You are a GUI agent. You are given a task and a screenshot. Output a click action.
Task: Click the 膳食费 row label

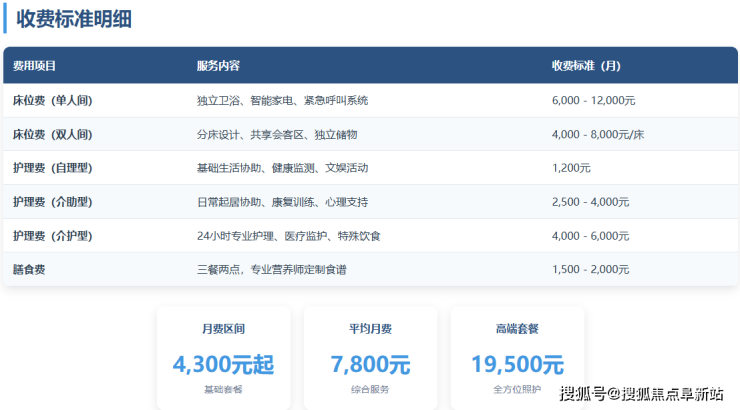coord(29,269)
